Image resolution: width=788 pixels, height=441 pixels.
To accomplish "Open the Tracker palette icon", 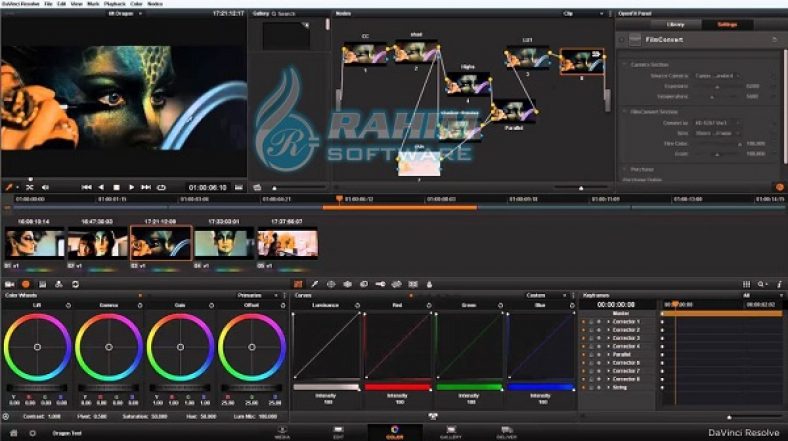I will click(347, 284).
